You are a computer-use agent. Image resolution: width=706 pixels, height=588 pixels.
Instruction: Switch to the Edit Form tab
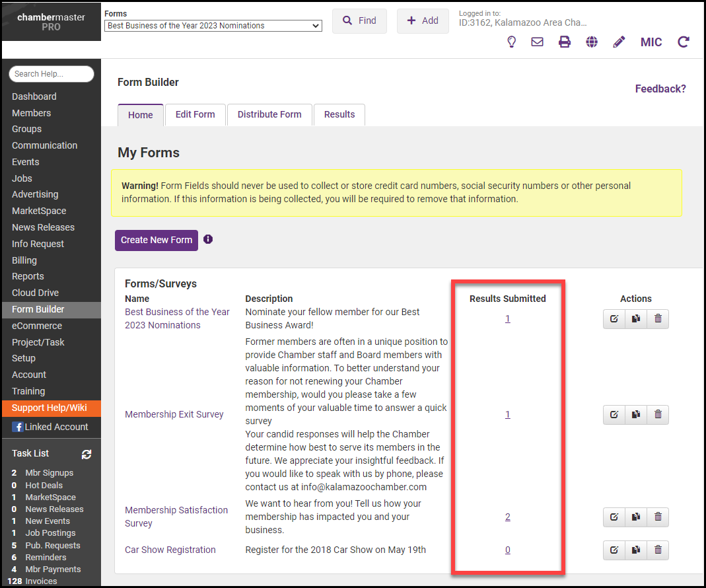[195, 114]
